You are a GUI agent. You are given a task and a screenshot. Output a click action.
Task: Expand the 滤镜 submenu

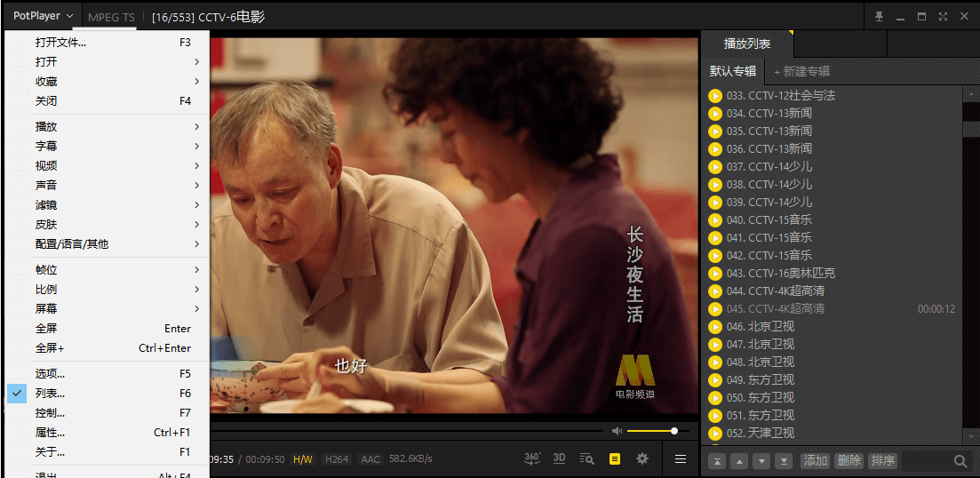46,205
